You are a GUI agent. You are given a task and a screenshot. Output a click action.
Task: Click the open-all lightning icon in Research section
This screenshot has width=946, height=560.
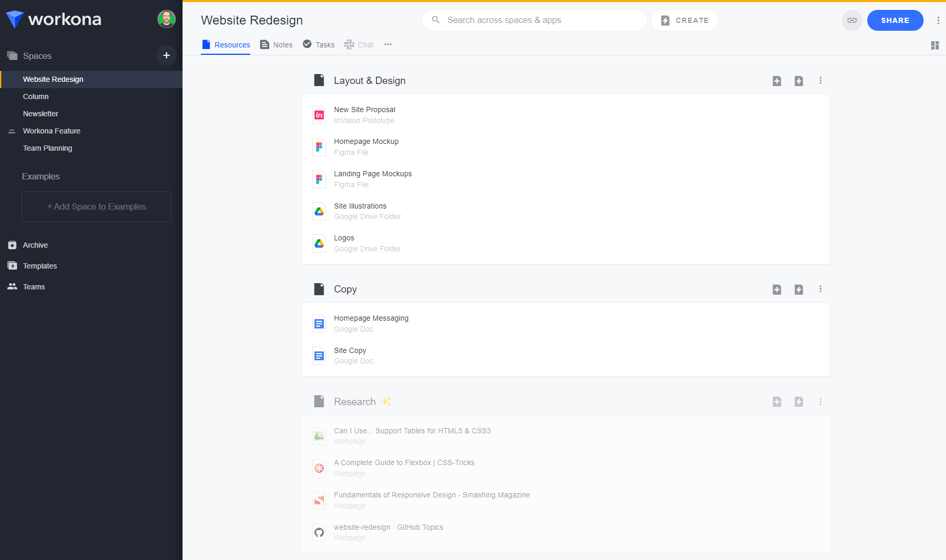(x=798, y=401)
